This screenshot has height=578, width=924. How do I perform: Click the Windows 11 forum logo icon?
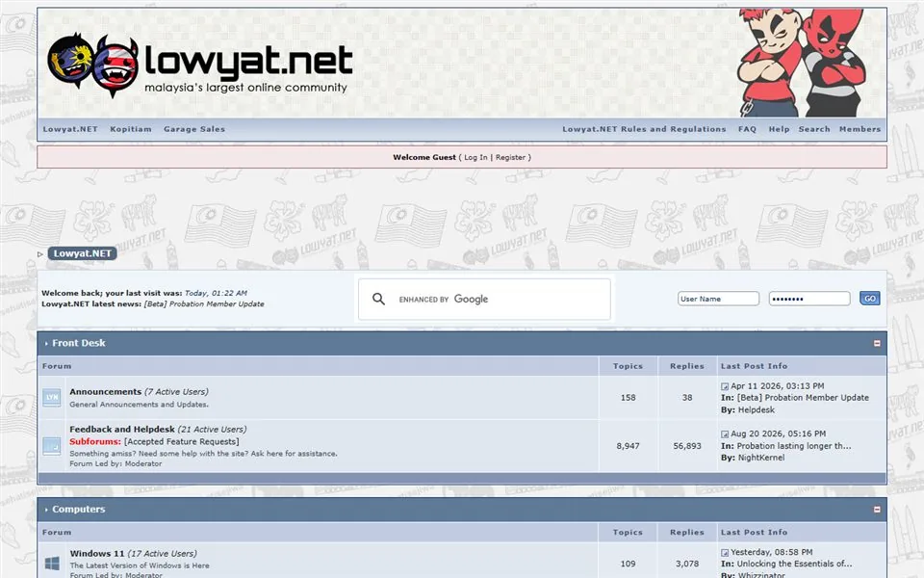pyautogui.click(x=52, y=564)
